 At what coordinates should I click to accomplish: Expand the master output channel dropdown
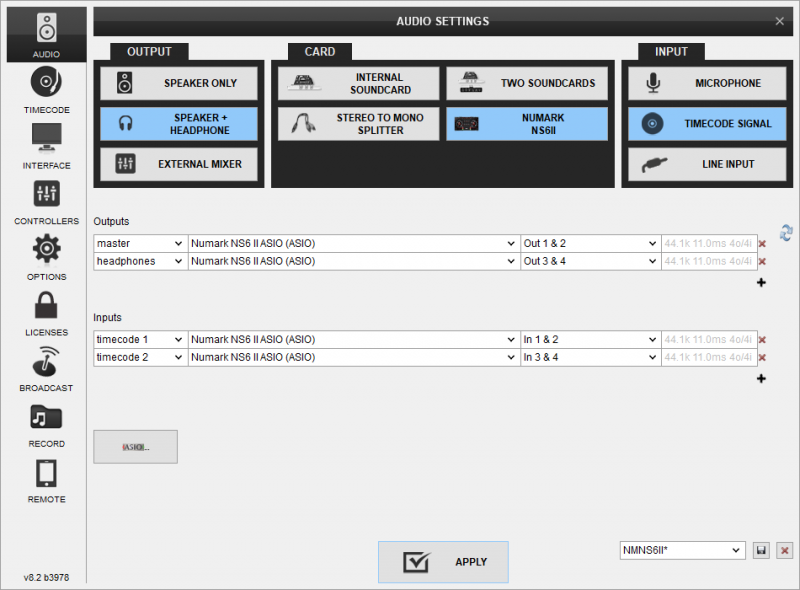click(140, 243)
